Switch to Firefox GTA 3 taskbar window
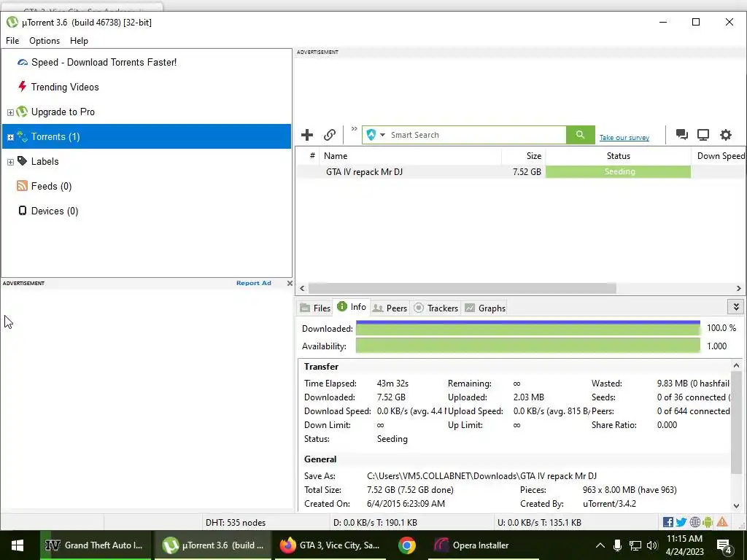747x560 pixels. tap(332, 545)
